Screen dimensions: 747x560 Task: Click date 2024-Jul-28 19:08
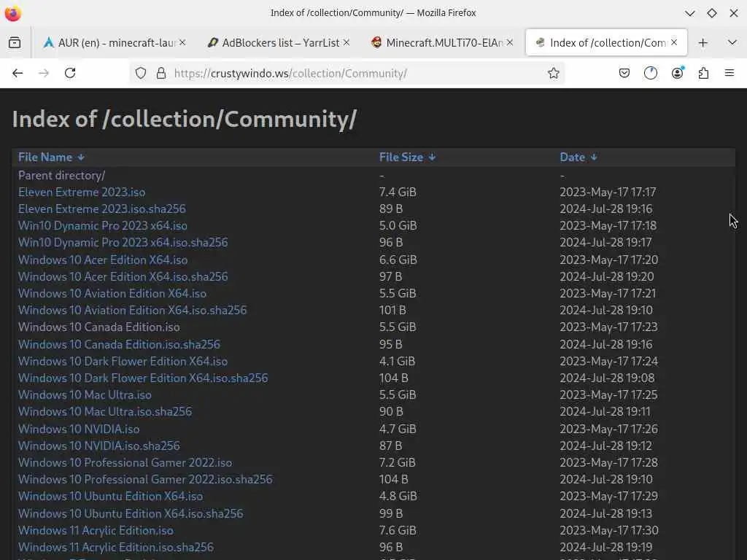[608, 378]
